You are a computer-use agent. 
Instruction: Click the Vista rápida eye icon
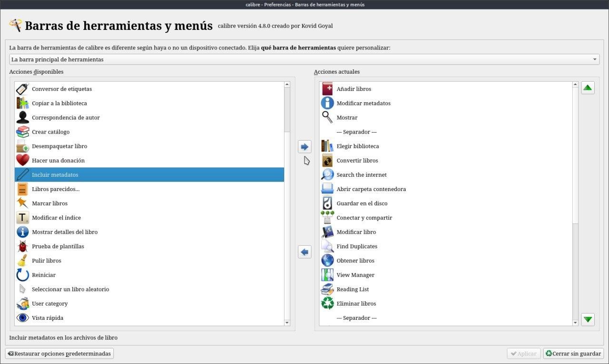(22, 317)
